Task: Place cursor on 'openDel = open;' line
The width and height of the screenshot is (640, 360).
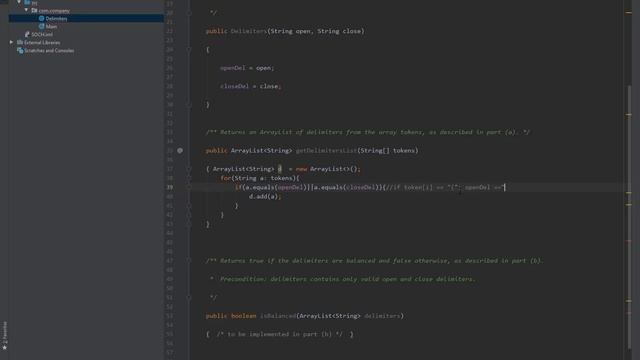Action: click(x=247, y=68)
